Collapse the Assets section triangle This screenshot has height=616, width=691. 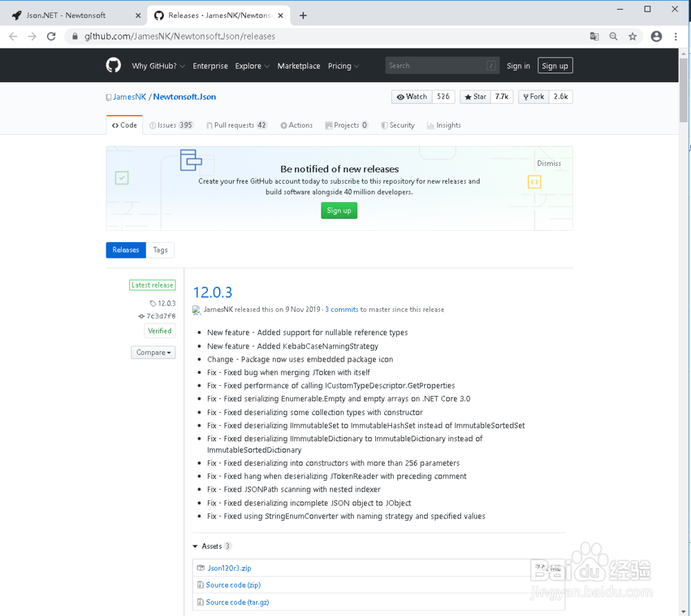point(195,546)
